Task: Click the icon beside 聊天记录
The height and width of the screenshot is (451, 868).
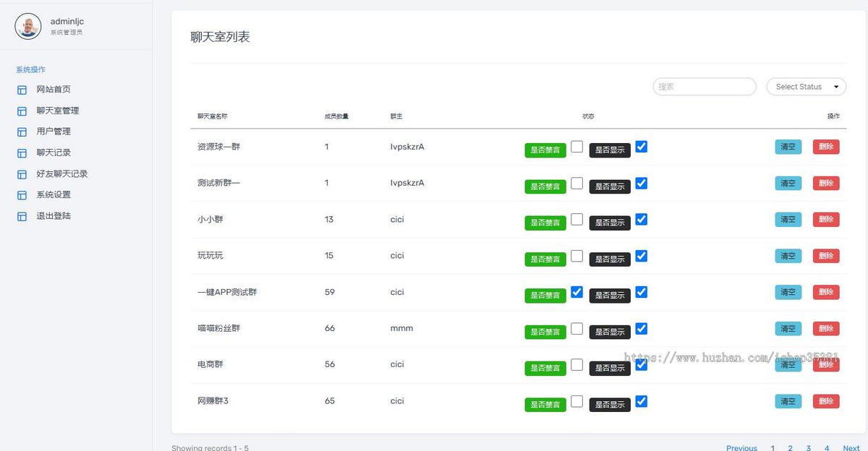Action: tap(22, 153)
